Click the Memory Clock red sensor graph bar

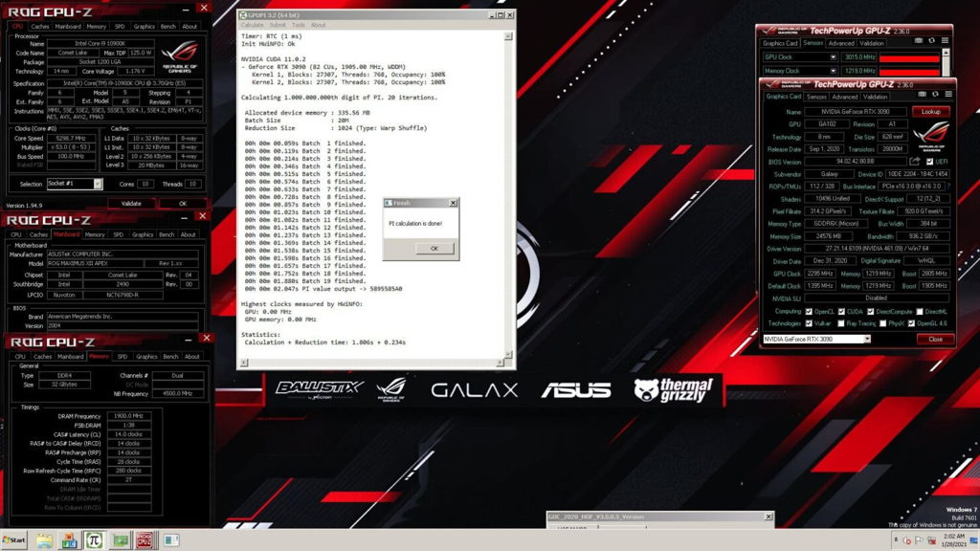[x=909, y=71]
